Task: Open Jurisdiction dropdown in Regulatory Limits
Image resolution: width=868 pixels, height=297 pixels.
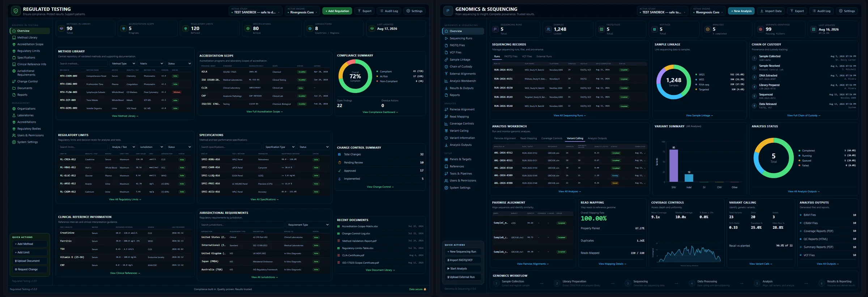Action: 151,147
